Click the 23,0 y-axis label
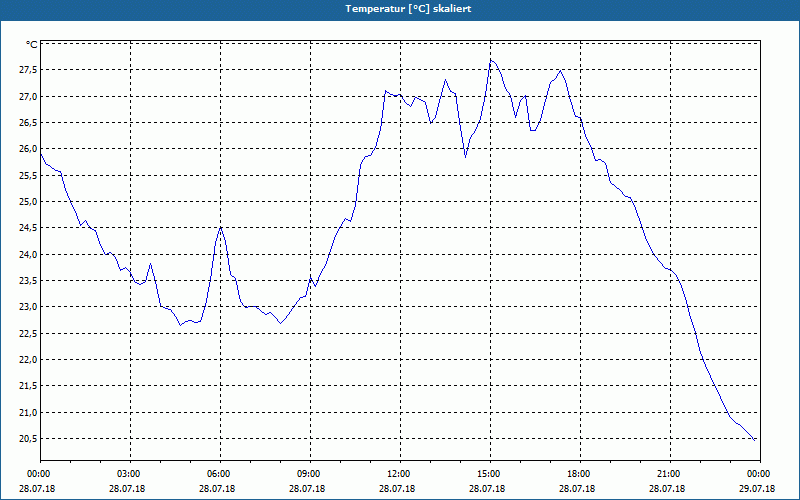 pos(28,307)
